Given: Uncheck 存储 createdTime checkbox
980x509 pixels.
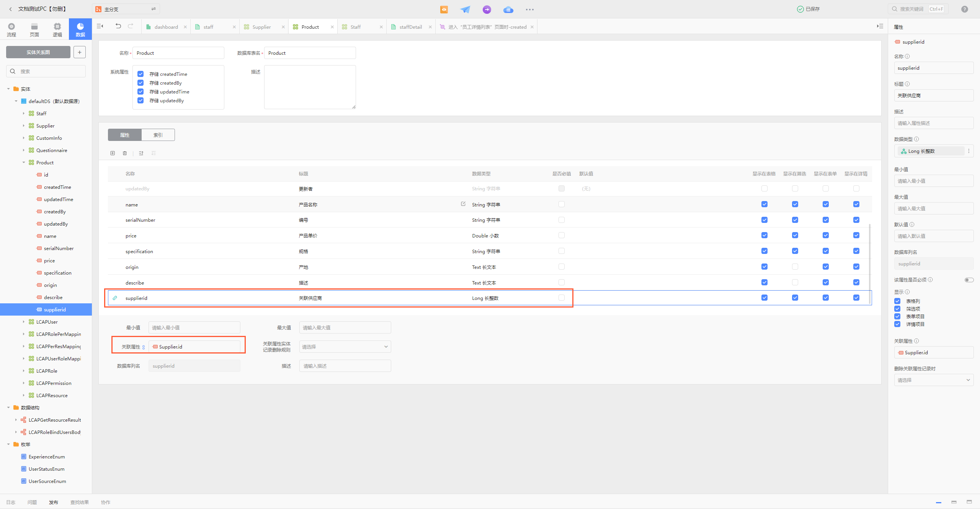Looking at the screenshot, I should (140, 74).
